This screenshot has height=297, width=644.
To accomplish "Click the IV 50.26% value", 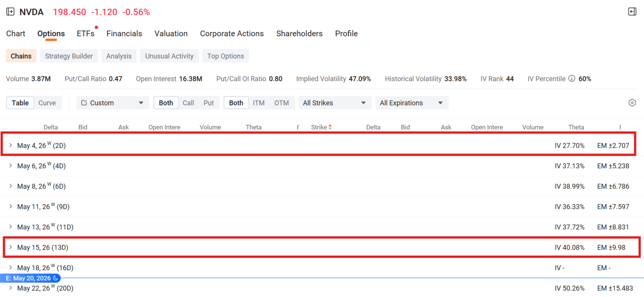I will pos(570,288).
